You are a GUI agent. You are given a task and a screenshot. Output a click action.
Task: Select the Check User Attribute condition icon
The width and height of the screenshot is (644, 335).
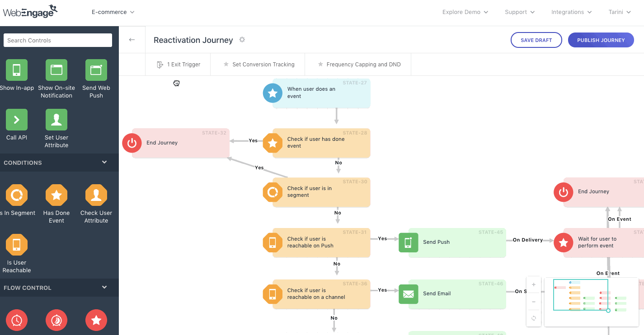tap(96, 195)
